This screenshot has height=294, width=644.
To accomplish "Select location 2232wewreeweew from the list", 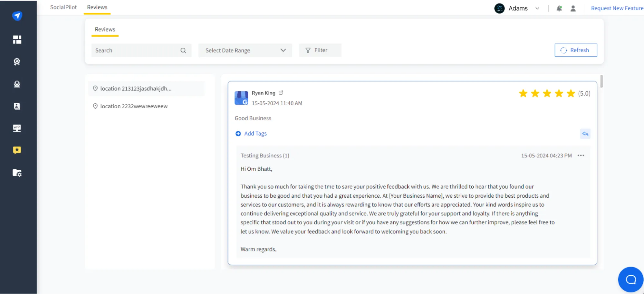I will point(134,106).
